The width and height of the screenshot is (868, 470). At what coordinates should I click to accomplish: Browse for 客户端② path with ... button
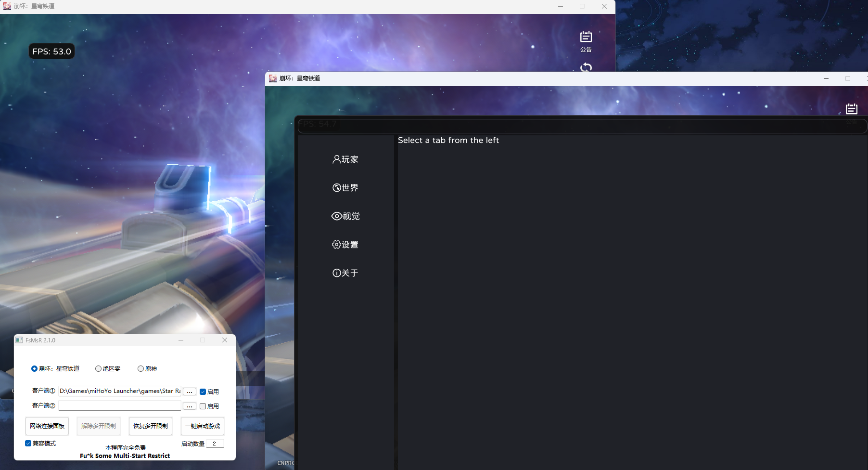click(x=190, y=406)
